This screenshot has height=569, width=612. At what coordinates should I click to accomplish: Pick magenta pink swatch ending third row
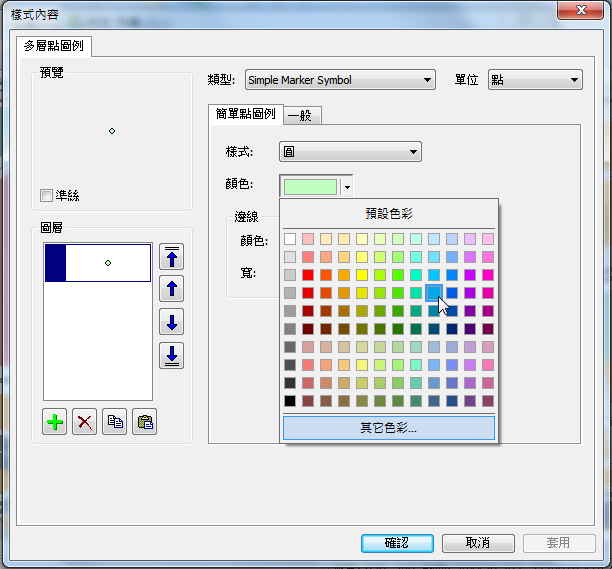click(x=488, y=275)
